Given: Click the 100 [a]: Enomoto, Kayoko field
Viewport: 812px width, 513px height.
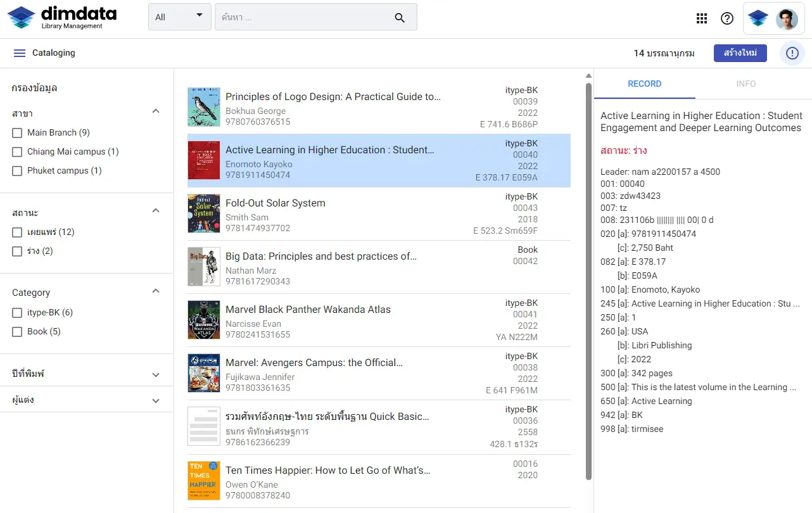Looking at the screenshot, I should click(x=650, y=289).
